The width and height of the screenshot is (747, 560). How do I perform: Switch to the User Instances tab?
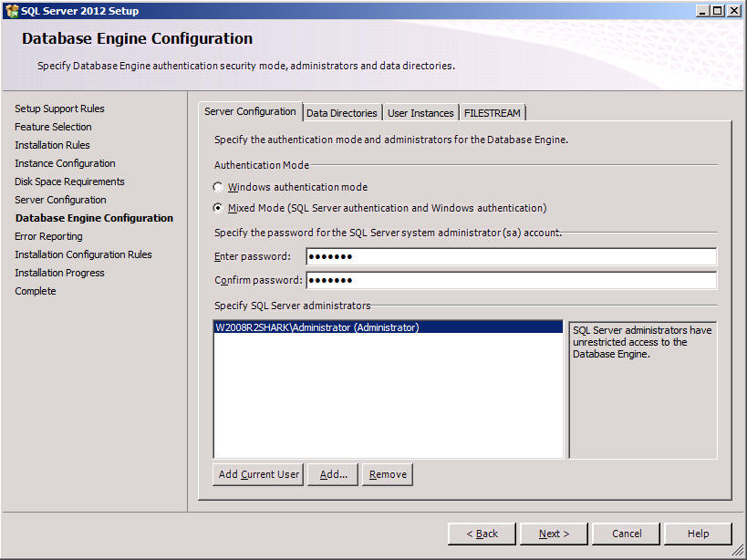[420, 113]
